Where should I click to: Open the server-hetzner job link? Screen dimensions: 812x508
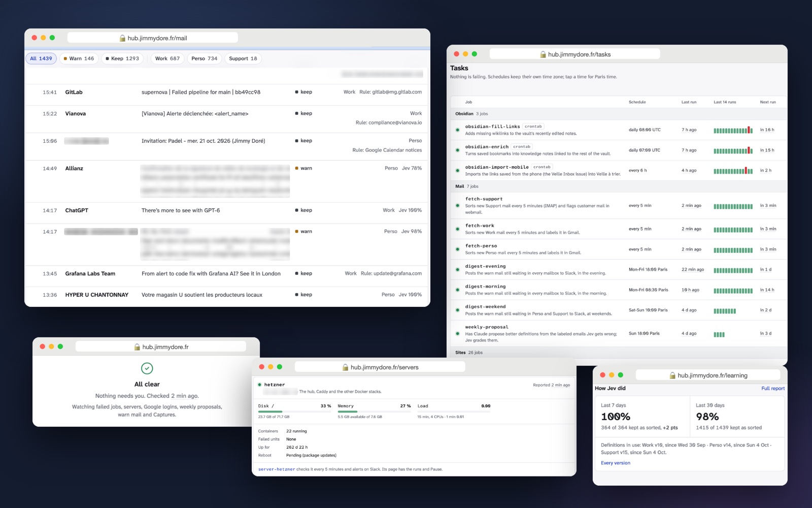pyautogui.click(x=277, y=469)
